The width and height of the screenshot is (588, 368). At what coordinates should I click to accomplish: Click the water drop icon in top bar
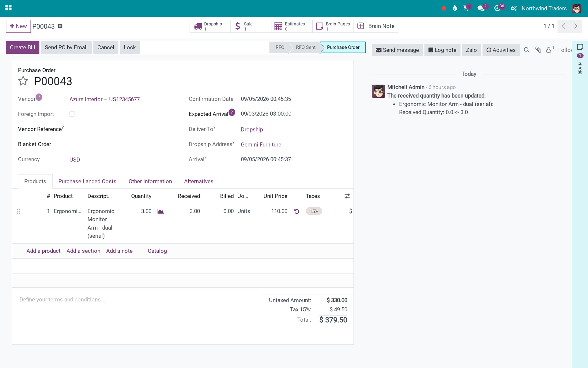(x=455, y=8)
